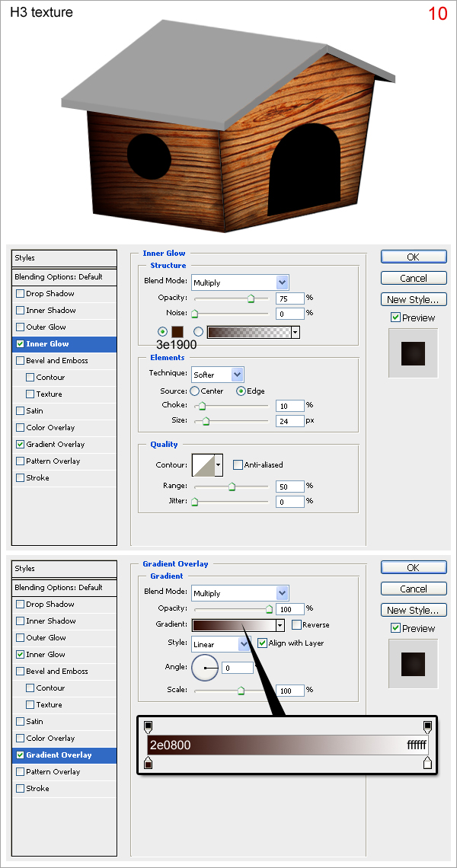Toggle Preview checkbox in Gradient Overlay dialog
Screen dimensions: 457x868
click(395, 627)
